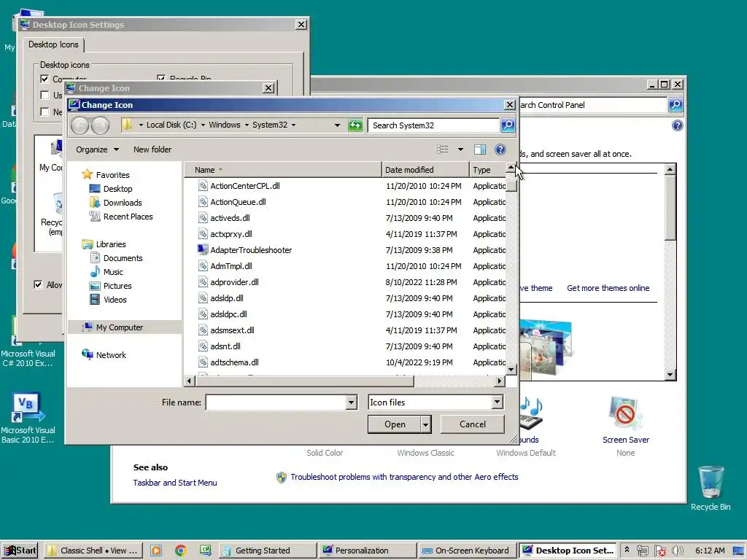Open the File name dropdown list
The width and height of the screenshot is (747, 560).
coord(351,402)
